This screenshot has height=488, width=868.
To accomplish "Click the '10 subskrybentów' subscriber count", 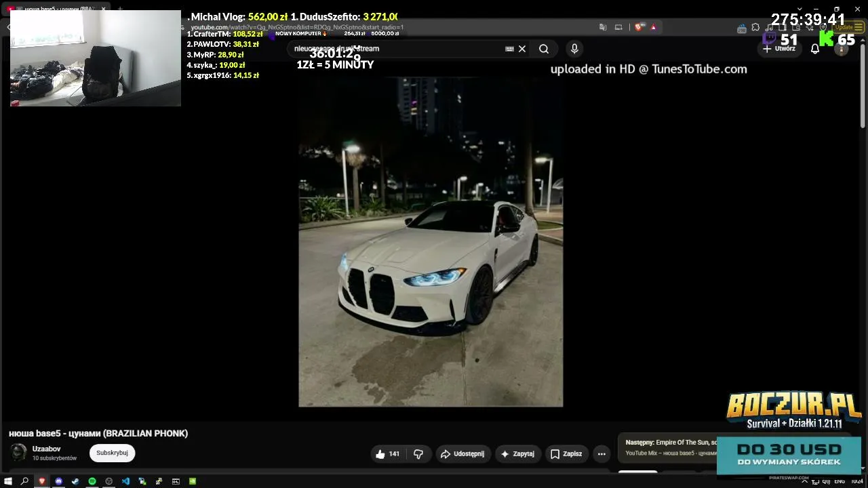I will [54, 458].
